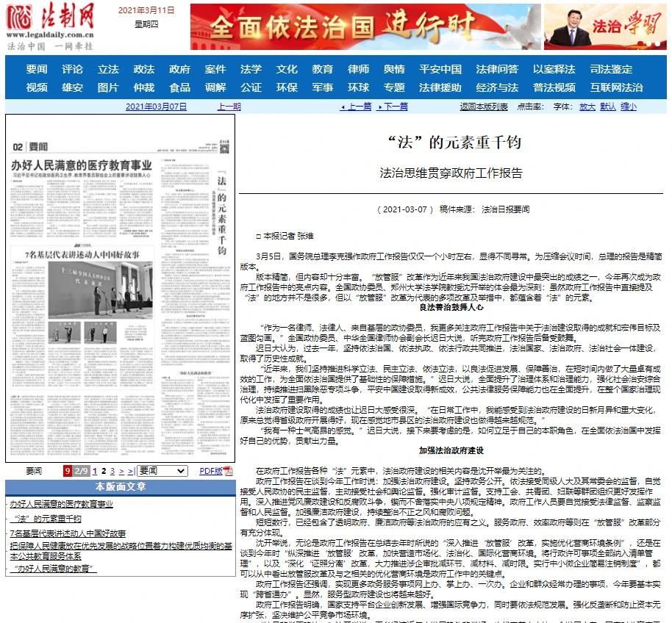Click the 2021年03月07日 date link
Image resolution: width=672 pixels, height=623 pixels.
[156, 107]
